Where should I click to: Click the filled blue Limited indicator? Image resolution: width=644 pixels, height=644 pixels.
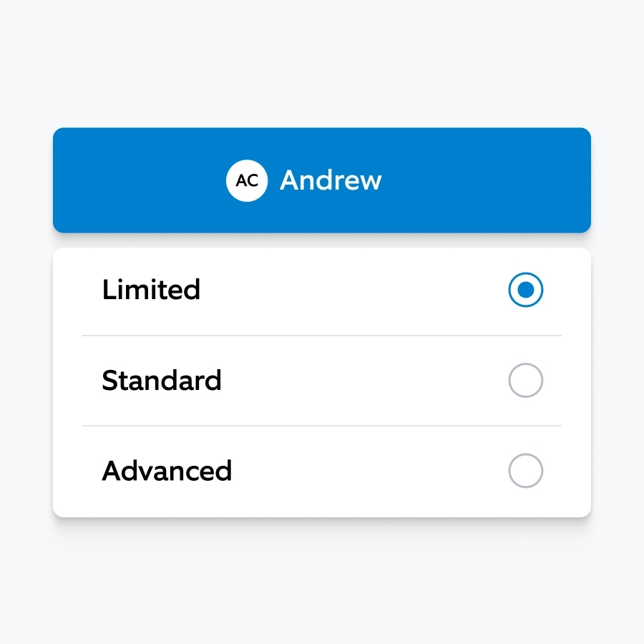526,290
